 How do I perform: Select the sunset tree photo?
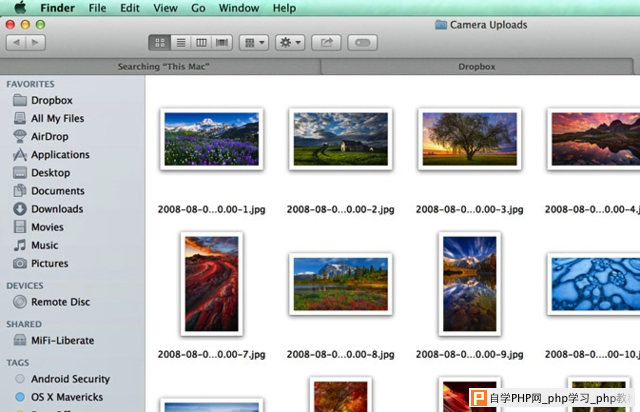click(x=470, y=139)
